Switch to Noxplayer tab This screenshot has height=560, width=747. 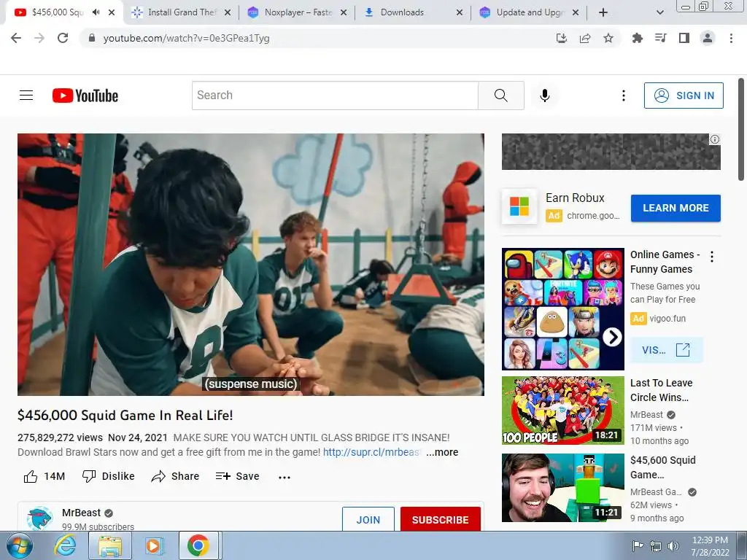(x=298, y=12)
